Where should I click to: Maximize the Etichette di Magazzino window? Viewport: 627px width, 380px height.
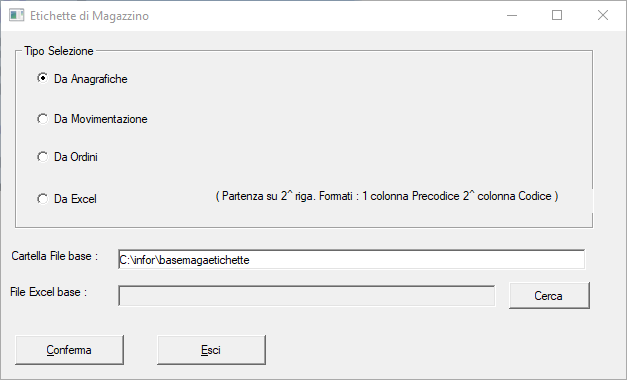point(557,16)
